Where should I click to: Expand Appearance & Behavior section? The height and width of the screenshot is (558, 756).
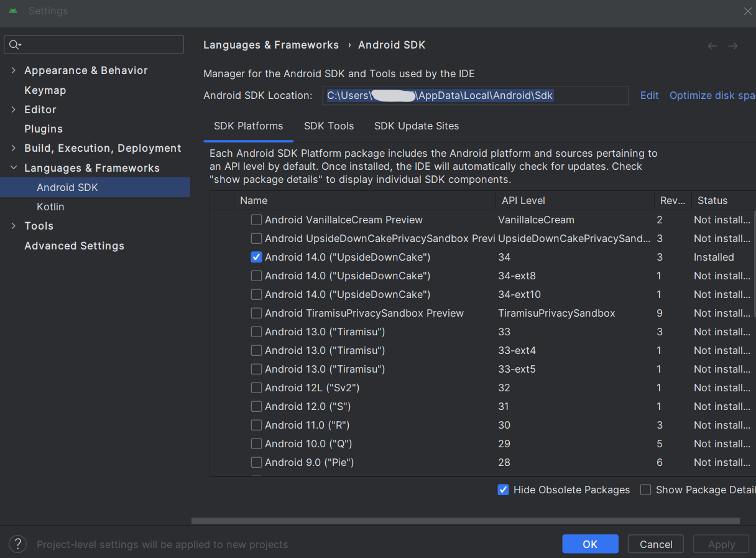tap(14, 70)
